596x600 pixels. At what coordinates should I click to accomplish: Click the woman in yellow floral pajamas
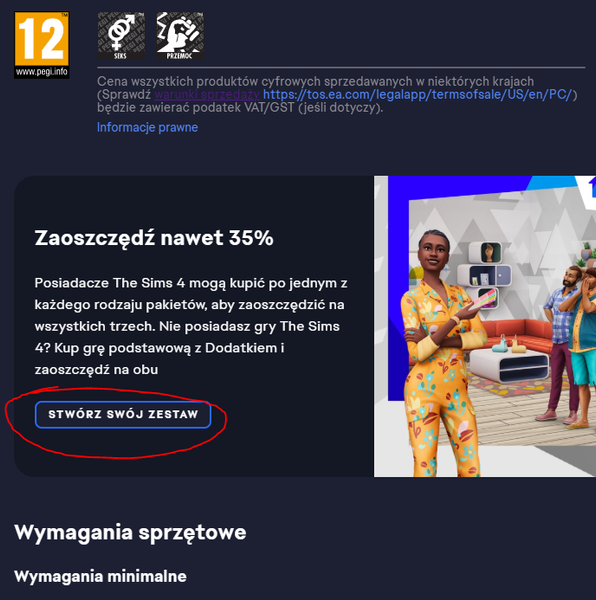442,356
